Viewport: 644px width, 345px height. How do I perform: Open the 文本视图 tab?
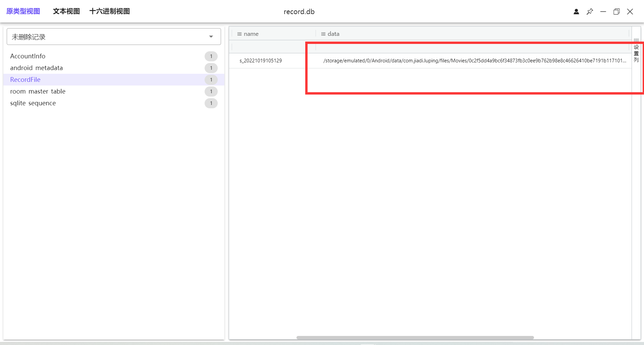coord(66,11)
